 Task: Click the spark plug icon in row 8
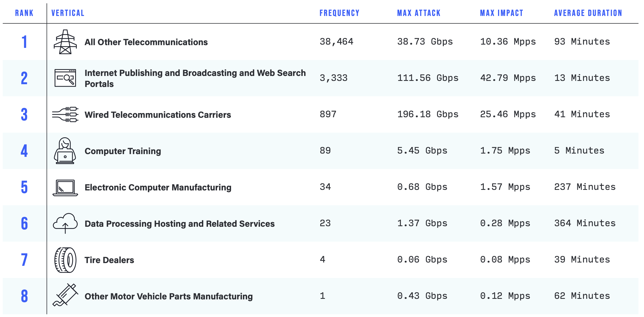pyautogui.click(x=65, y=295)
